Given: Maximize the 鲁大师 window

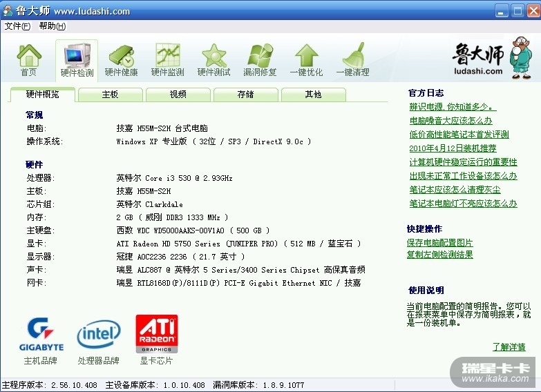Looking at the screenshot, I should (518, 11).
